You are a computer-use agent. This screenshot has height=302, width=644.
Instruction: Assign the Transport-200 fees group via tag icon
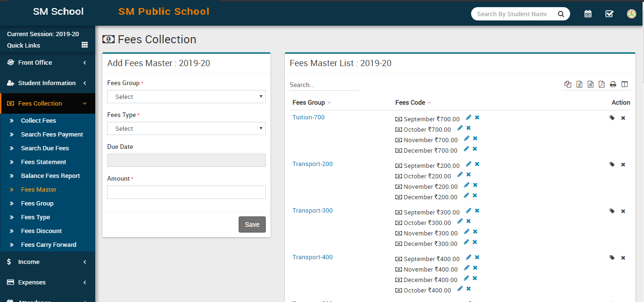(612, 165)
